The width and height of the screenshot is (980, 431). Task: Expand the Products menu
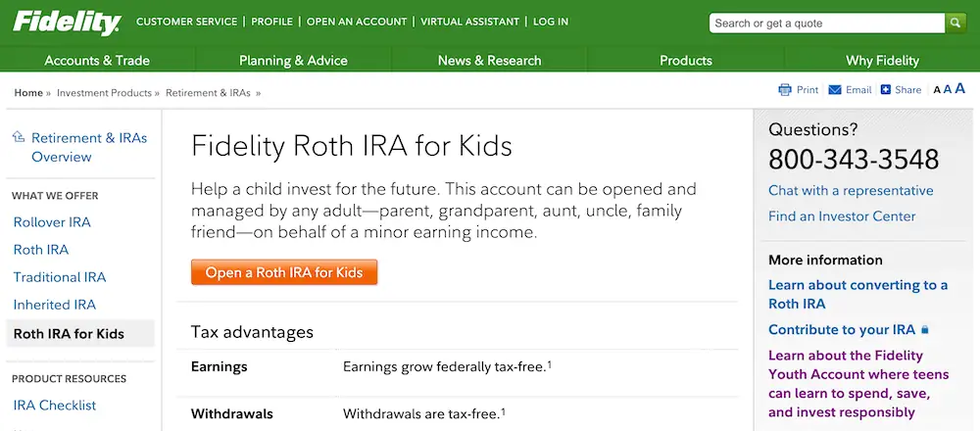(x=685, y=60)
